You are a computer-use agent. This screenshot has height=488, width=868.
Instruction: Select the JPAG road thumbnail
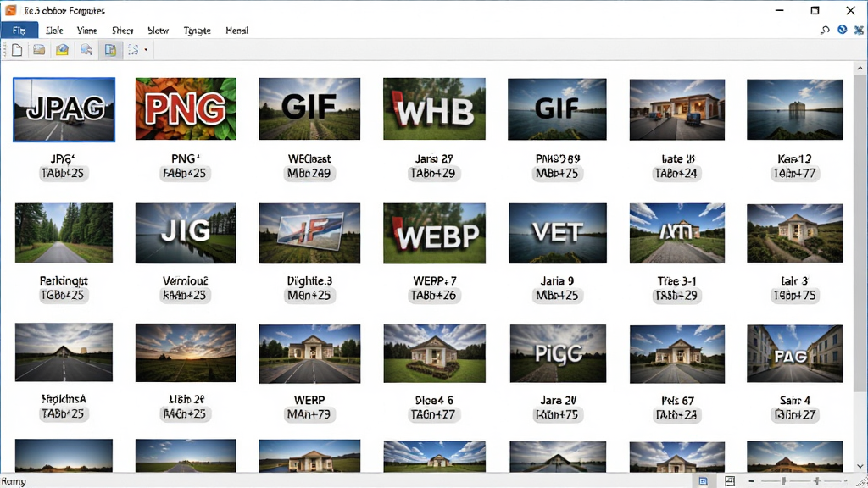pyautogui.click(x=64, y=109)
